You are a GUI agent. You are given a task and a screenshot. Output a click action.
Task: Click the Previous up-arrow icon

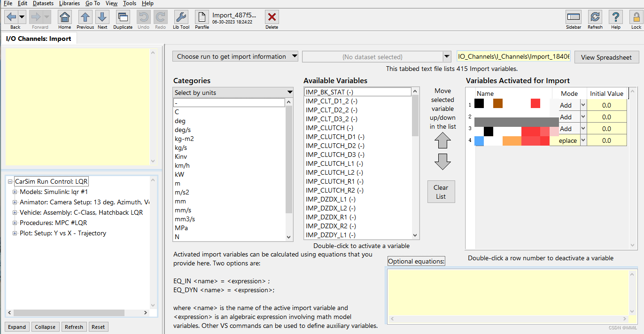pyautogui.click(x=85, y=18)
